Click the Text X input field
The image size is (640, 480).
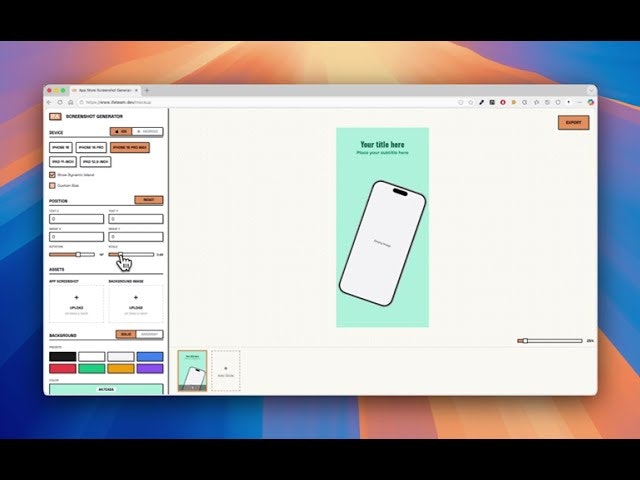[x=76, y=219]
